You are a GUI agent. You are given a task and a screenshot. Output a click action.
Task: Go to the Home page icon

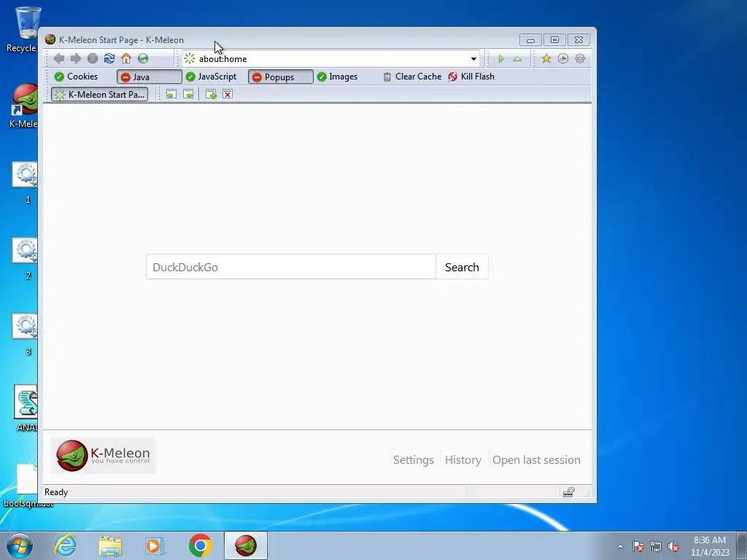point(126,58)
